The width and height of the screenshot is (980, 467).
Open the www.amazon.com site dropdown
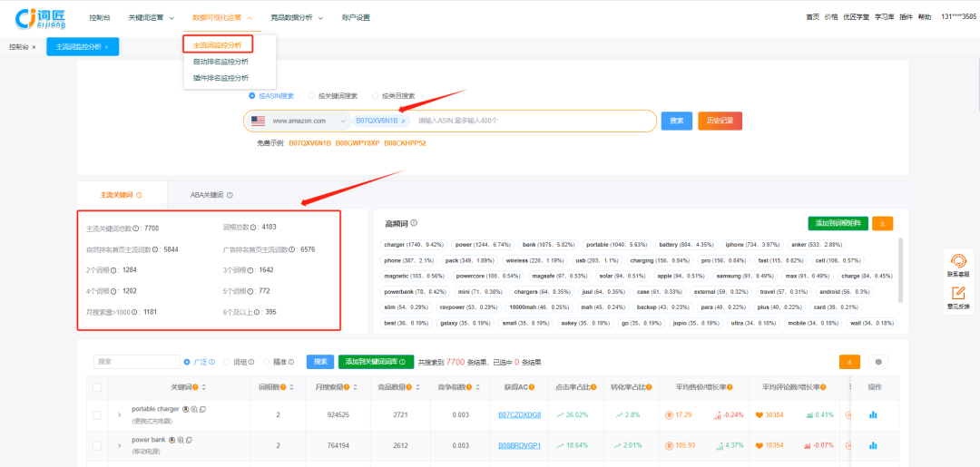(x=300, y=122)
